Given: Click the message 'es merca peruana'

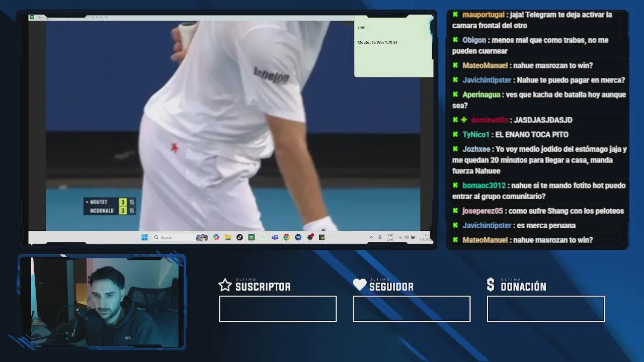Looking at the screenshot, I should point(546,225).
